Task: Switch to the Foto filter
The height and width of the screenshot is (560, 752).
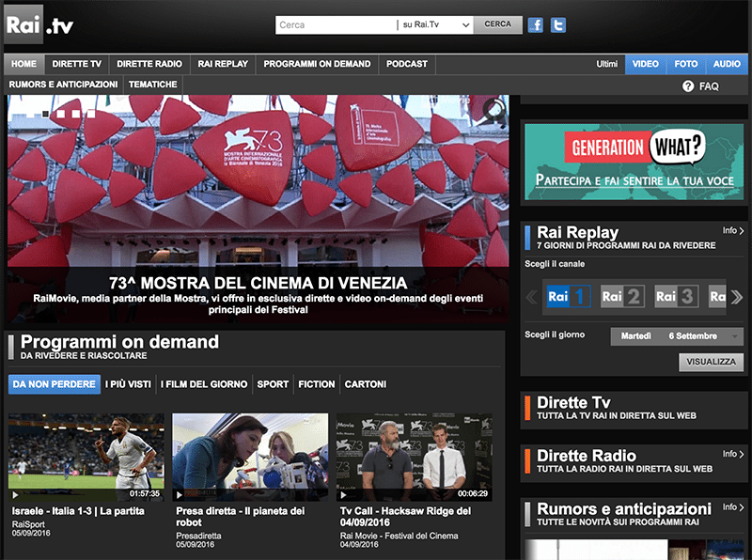Action: (686, 64)
